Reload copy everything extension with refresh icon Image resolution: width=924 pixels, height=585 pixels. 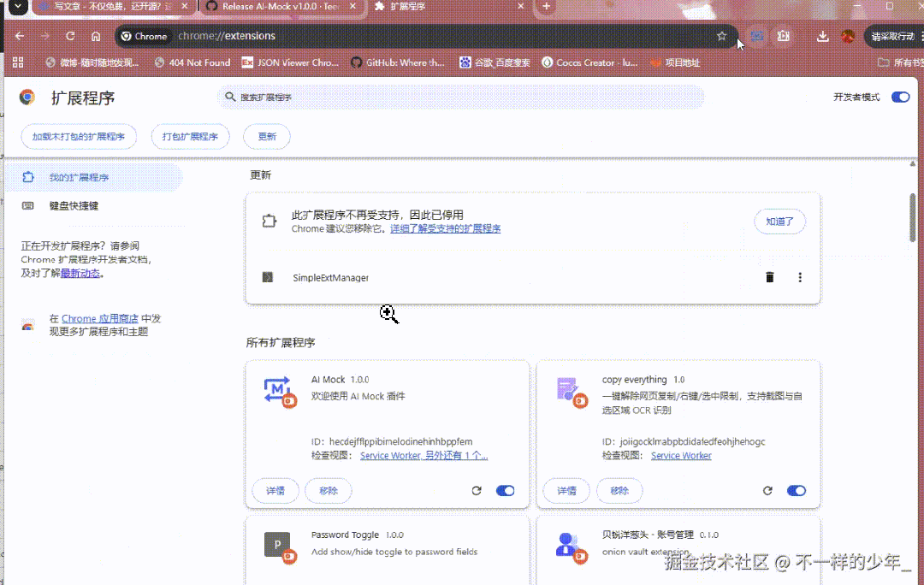(x=767, y=490)
